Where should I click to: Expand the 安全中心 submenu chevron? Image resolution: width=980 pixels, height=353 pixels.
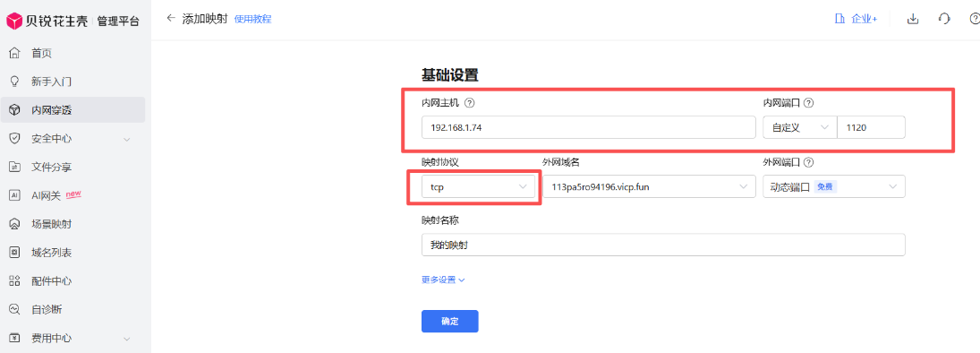coord(127,139)
